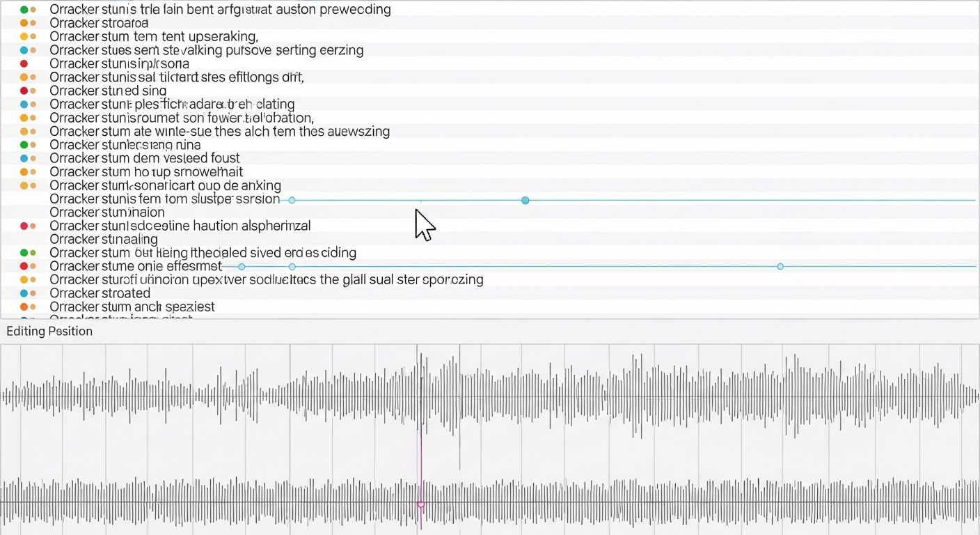
Task: Toggle the small tan dot on 'anch speziest' row
Action: click(33, 307)
